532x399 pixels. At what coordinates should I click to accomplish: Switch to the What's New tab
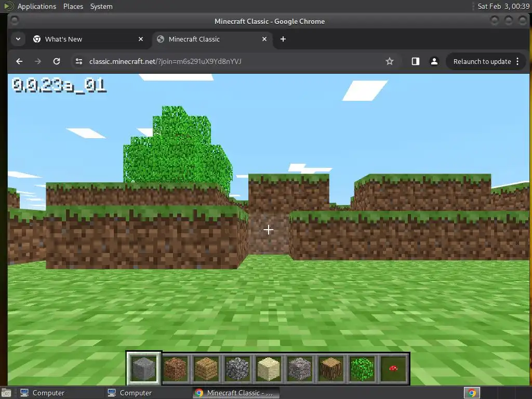(88, 39)
